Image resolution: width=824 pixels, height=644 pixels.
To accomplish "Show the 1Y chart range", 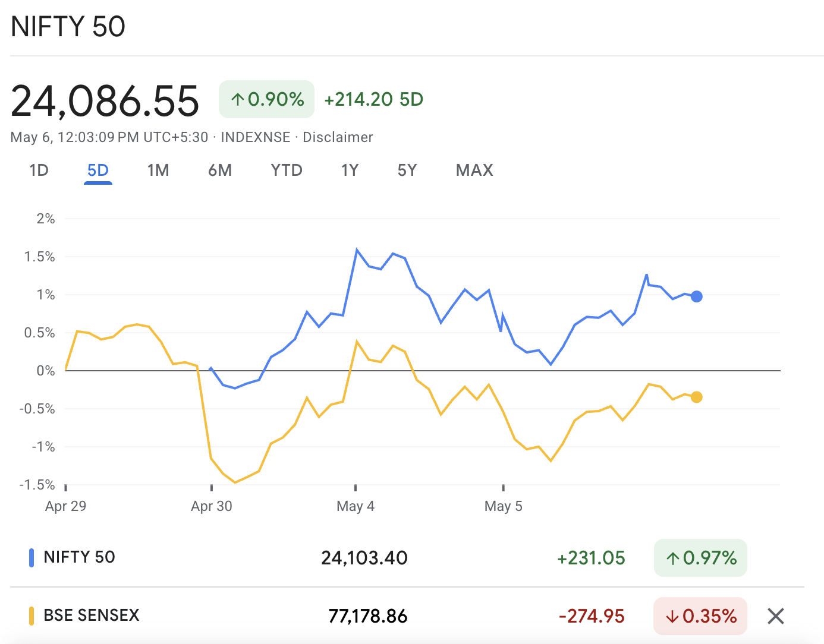I will (350, 171).
